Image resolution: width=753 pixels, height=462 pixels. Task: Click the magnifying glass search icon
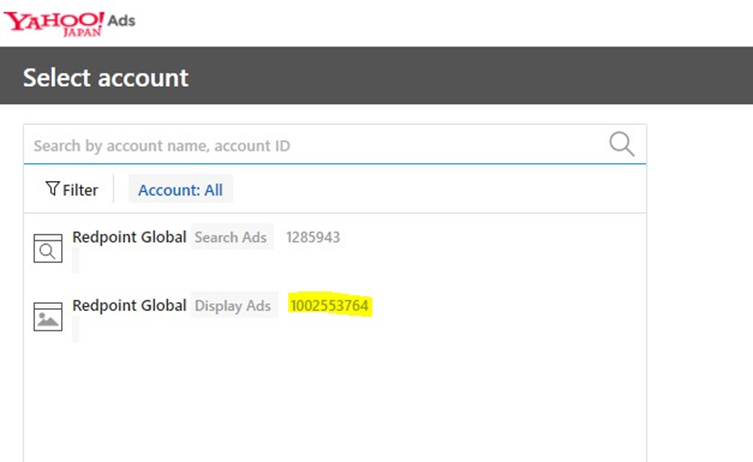point(621,145)
